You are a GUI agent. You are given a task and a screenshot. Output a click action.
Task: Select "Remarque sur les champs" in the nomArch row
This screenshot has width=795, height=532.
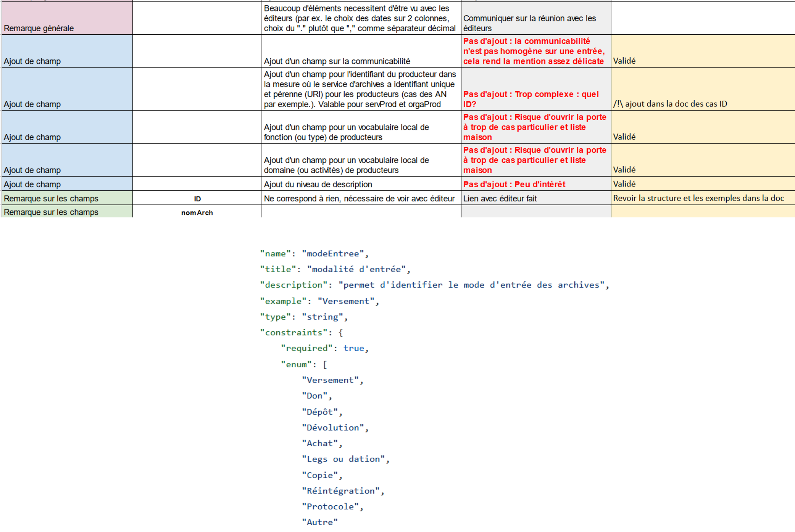pos(67,212)
